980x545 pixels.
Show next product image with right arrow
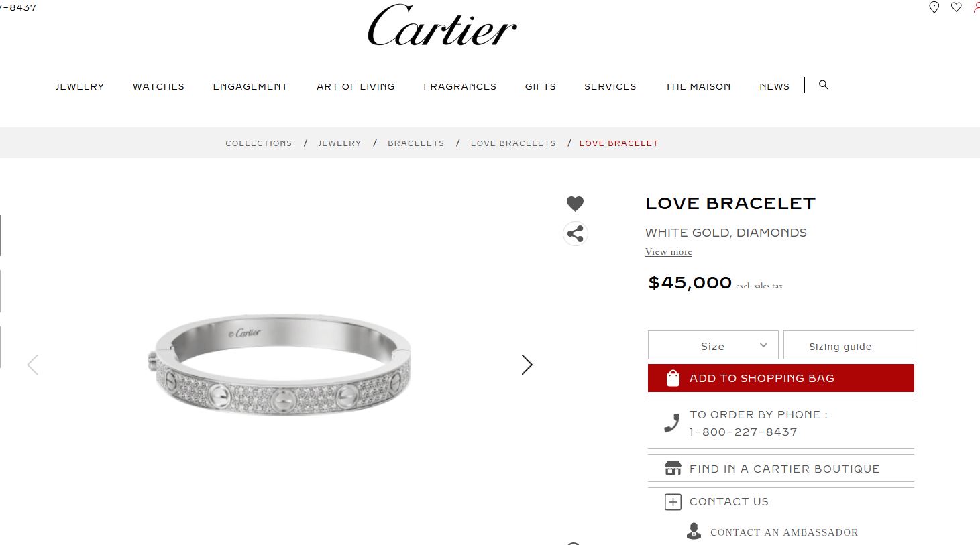pyautogui.click(x=527, y=365)
